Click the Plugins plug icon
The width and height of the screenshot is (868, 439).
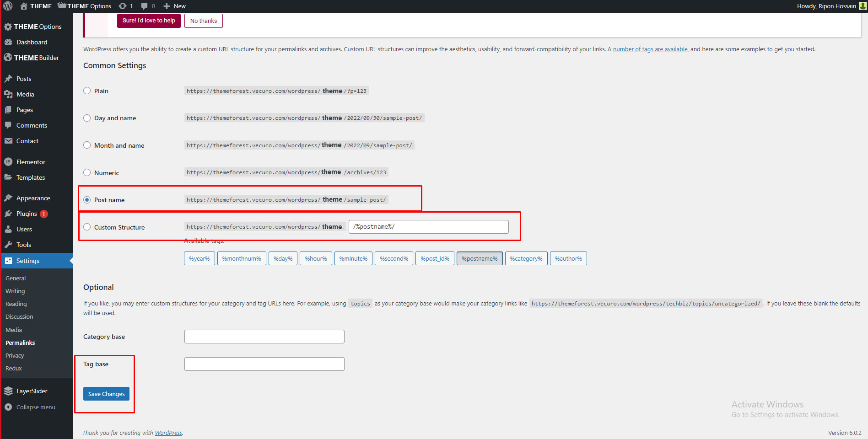click(x=8, y=214)
